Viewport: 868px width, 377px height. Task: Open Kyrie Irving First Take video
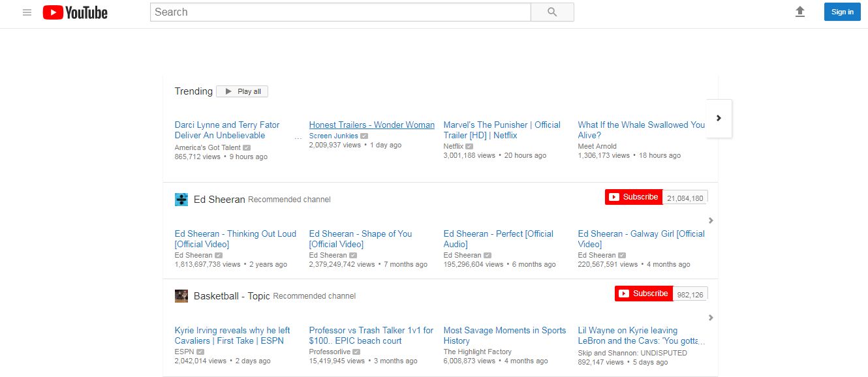click(232, 335)
